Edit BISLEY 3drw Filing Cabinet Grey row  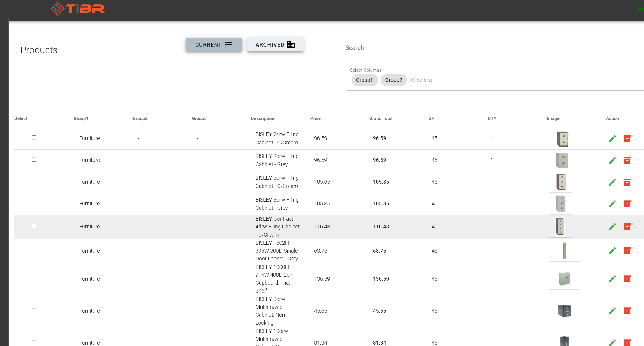[x=612, y=204]
